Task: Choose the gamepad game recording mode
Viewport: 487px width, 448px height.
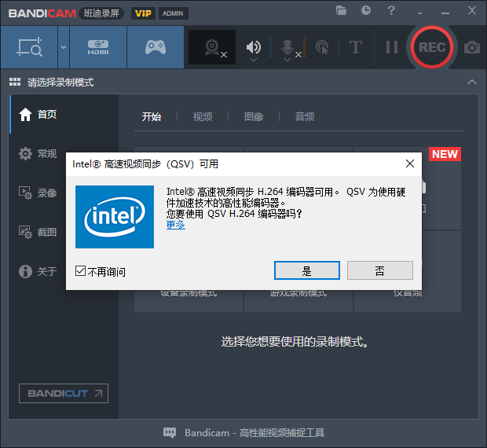Action: point(155,47)
